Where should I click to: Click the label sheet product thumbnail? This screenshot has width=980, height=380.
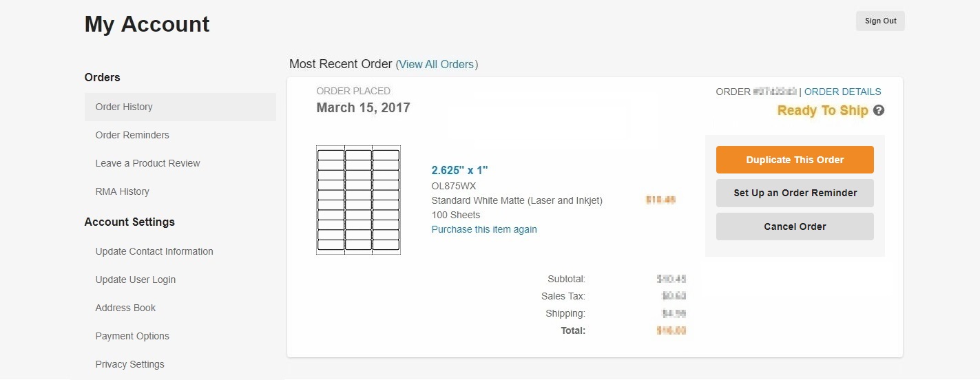click(x=358, y=200)
